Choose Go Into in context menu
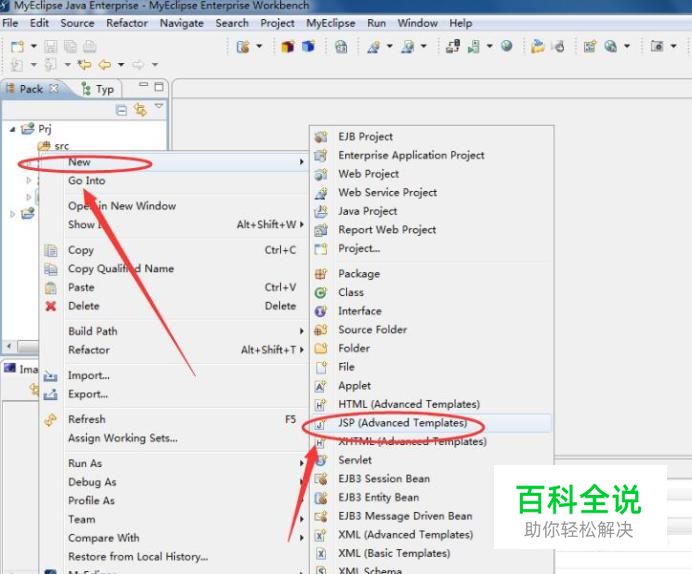 tap(174, 181)
